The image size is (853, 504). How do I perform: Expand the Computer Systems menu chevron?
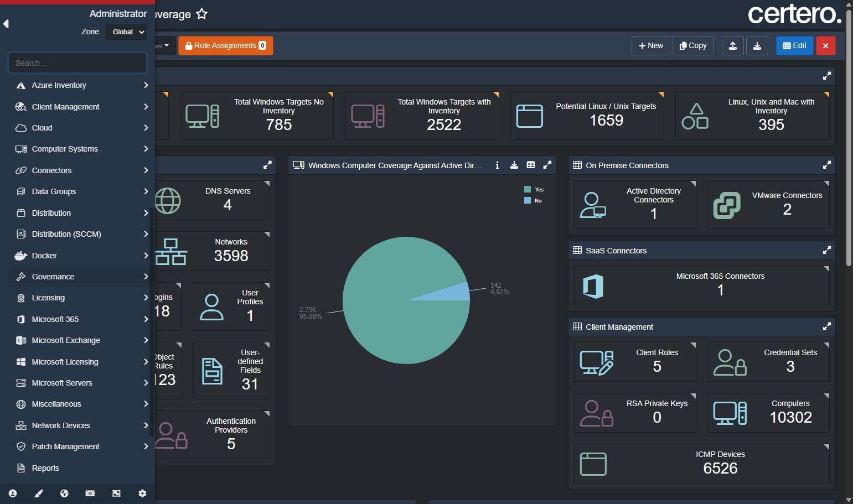click(x=146, y=149)
